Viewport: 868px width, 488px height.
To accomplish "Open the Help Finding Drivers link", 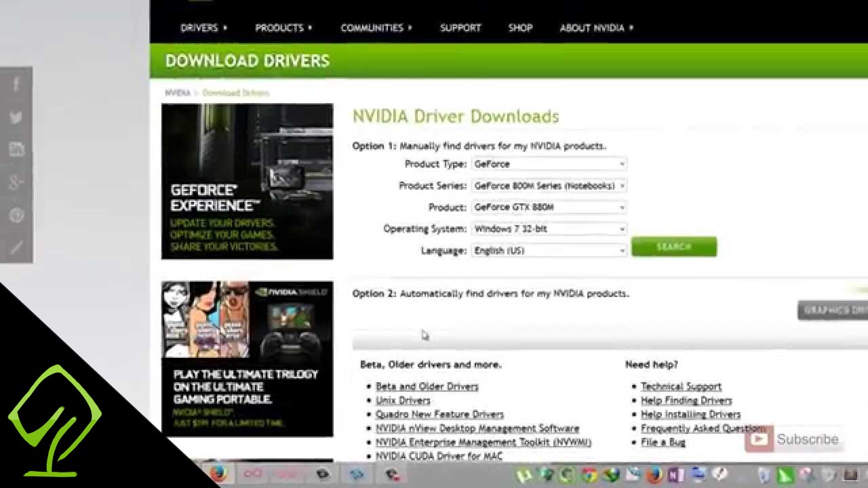I will 686,401.
